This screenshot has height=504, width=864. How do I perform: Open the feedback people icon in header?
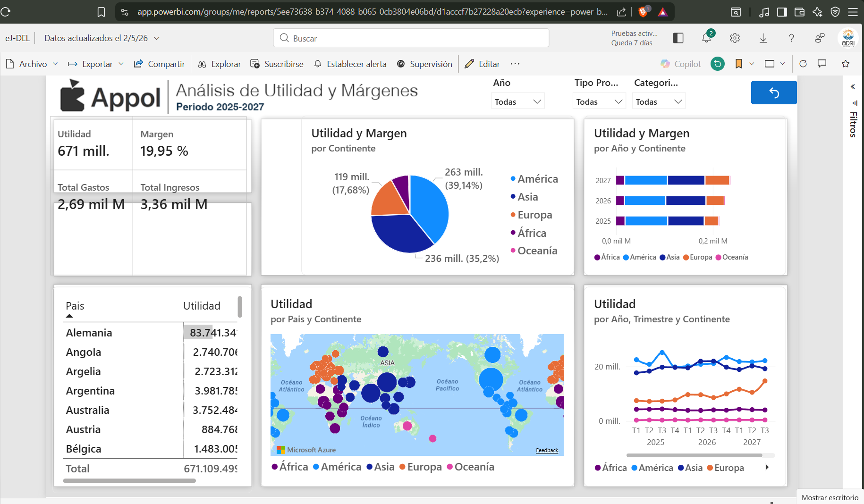820,38
